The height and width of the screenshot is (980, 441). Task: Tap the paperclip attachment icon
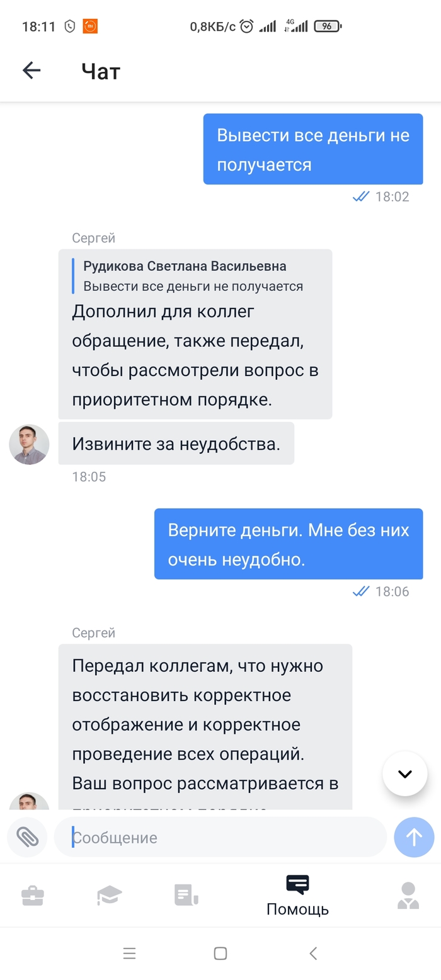(x=27, y=837)
